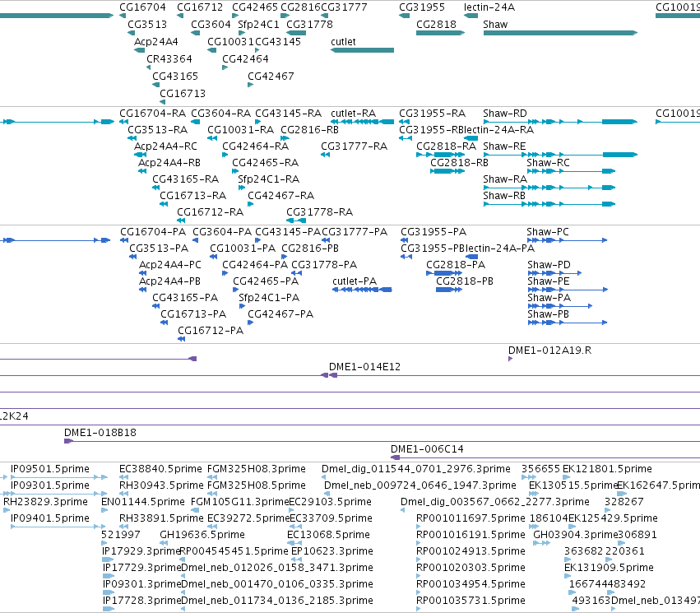This screenshot has width=700, height=613.
Task: Click the CG2818-PB protein label
Action: 464,281
